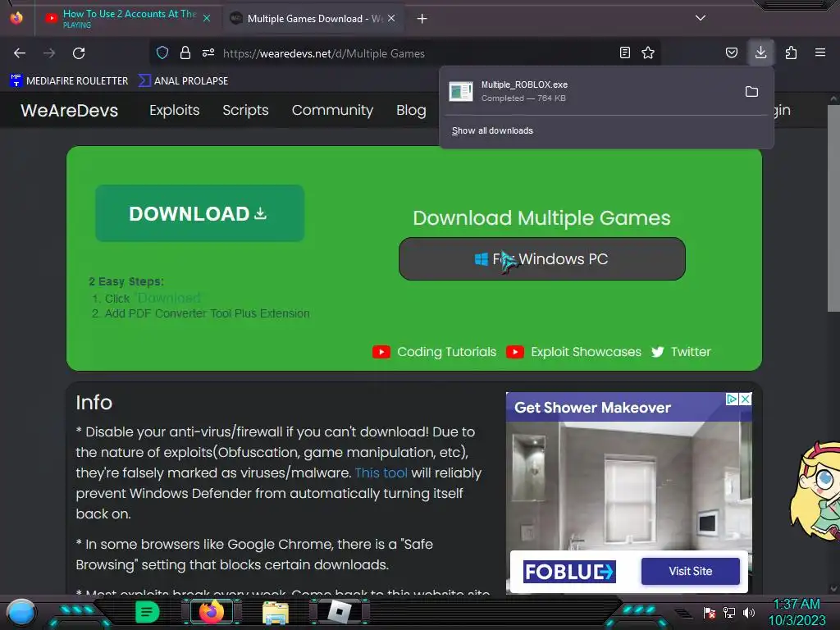Go back to the previous page
The image size is (840, 630).
coord(20,53)
